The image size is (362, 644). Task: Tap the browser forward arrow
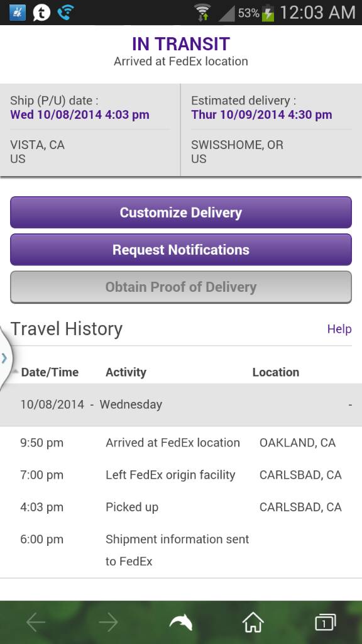pos(108,623)
